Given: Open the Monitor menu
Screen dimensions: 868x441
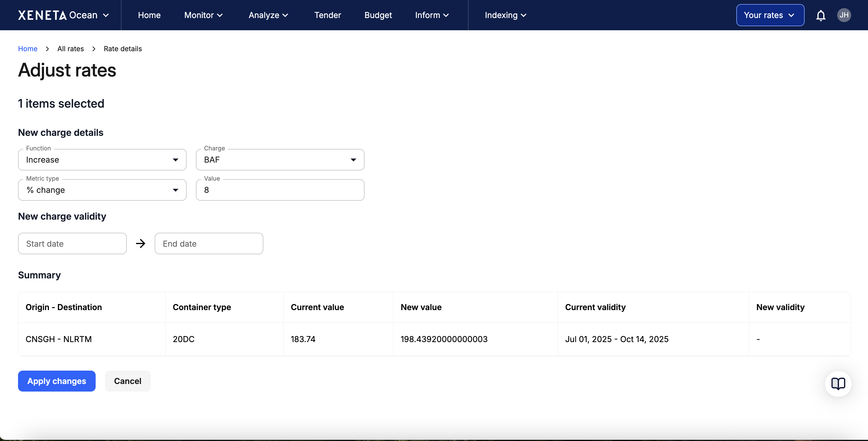Looking at the screenshot, I should pos(203,15).
